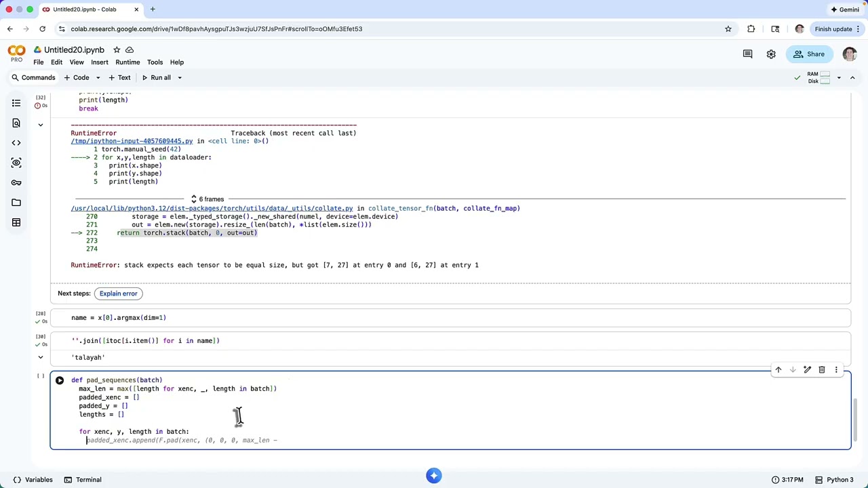Viewport: 868px width, 488px height.
Task: Open the Commands search button
Action: pyautogui.click(x=33, y=78)
